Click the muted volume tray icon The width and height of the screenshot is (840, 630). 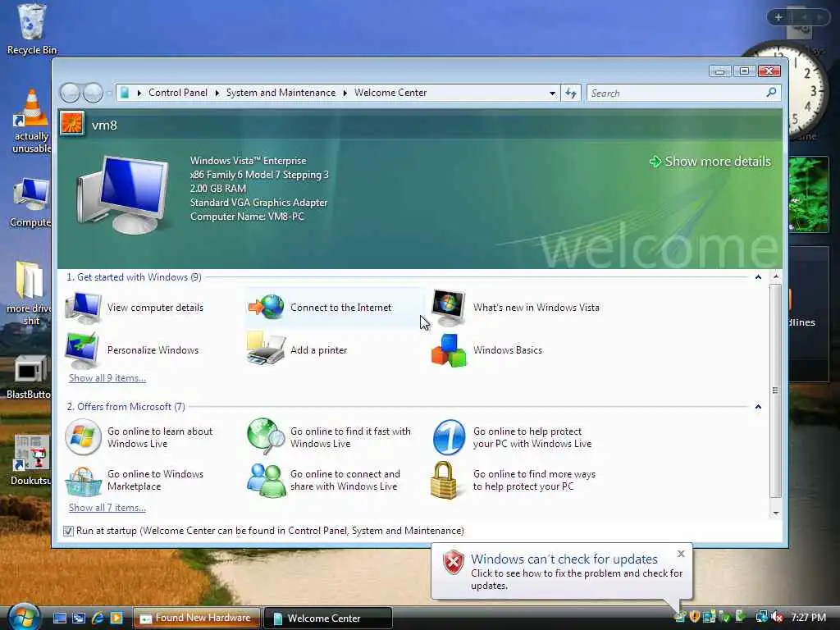(x=778, y=617)
